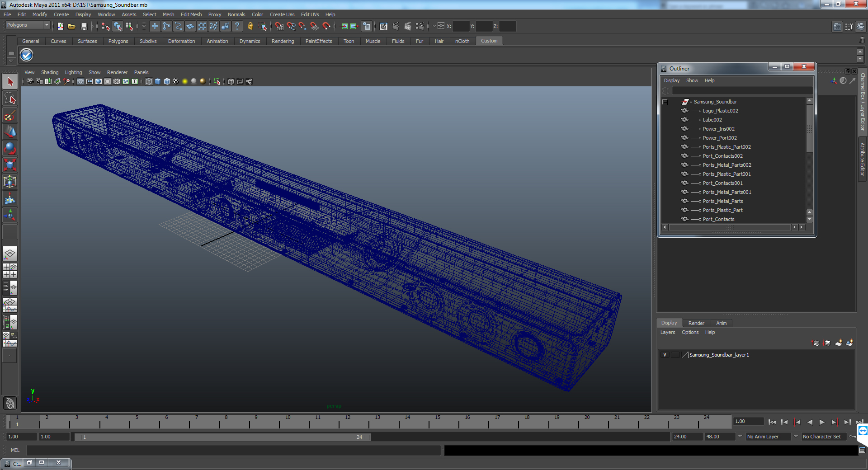Screen dimensions: 868x470
Task: Open layer editor Options menu
Action: (690, 332)
